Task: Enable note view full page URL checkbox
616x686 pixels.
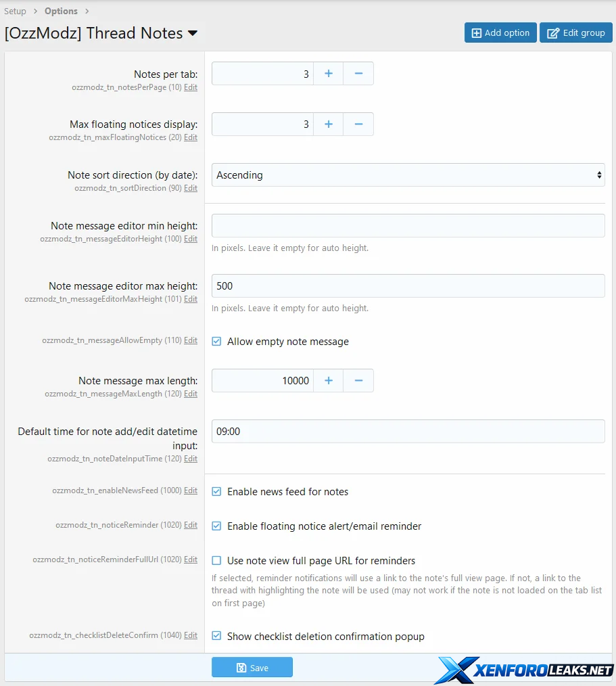Action: (216, 561)
